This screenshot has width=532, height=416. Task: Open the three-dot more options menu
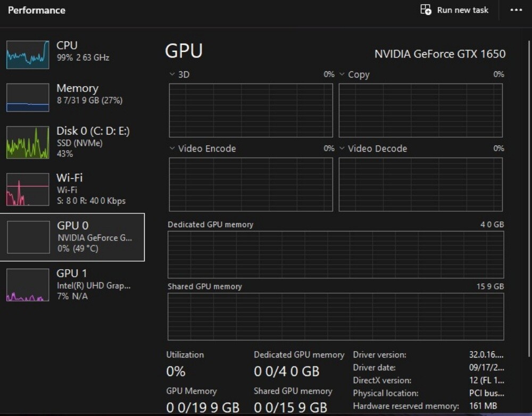[x=516, y=10]
